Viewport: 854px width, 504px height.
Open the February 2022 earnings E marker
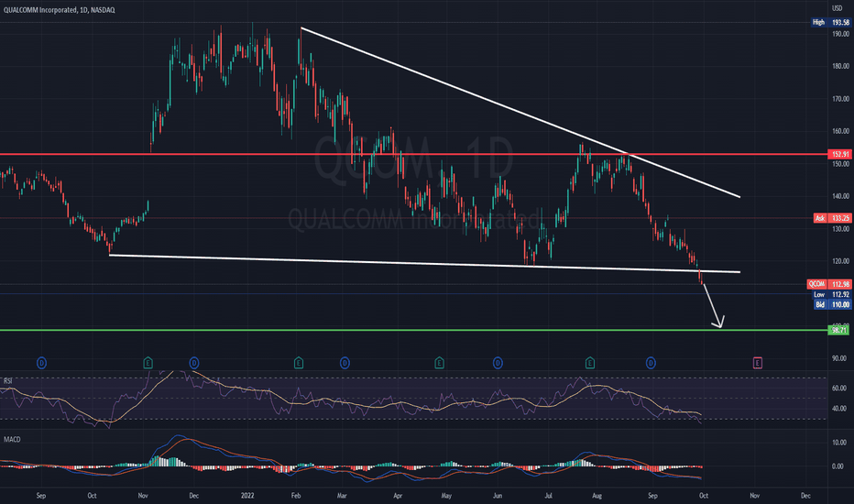pos(299,362)
